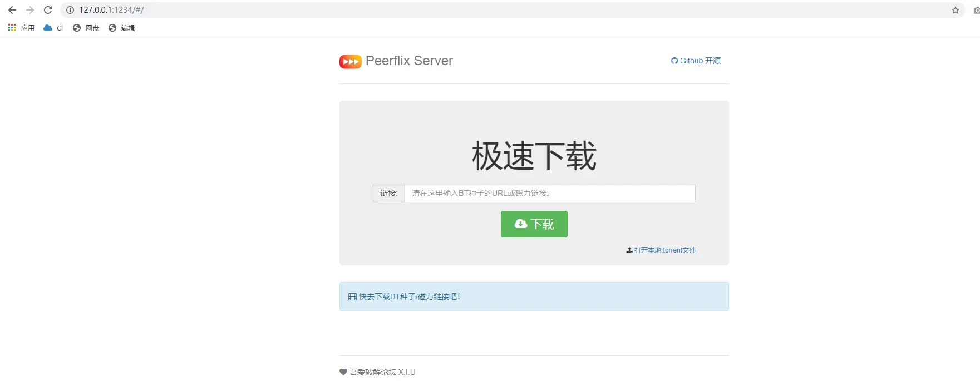Click the 极速下载 heading
This screenshot has height=381, width=980.
[x=534, y=156]
